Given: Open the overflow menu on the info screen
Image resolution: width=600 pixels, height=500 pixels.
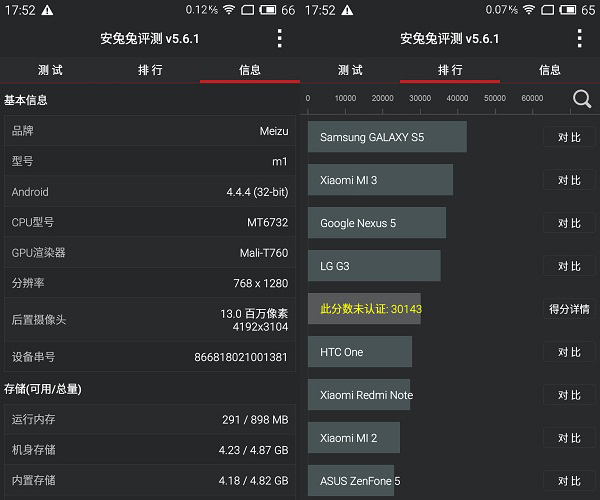Looking at the screenshot, I should tap(279, 39).
